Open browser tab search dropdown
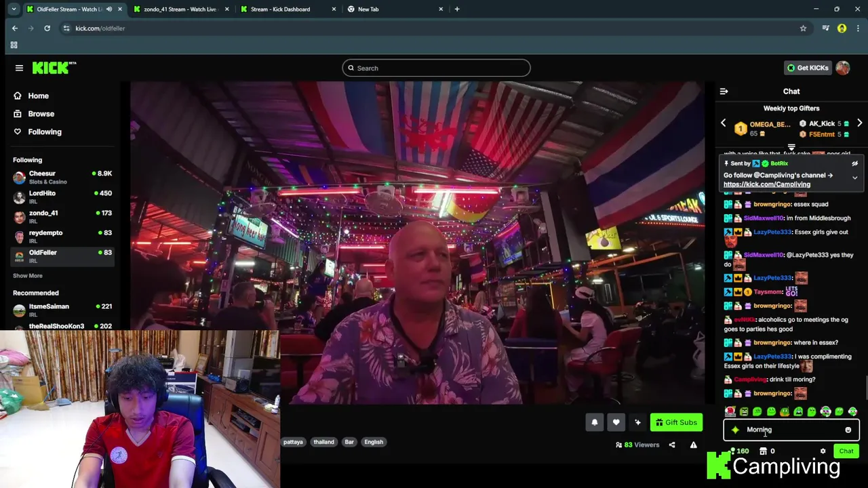868x488 pixels. 14,9
